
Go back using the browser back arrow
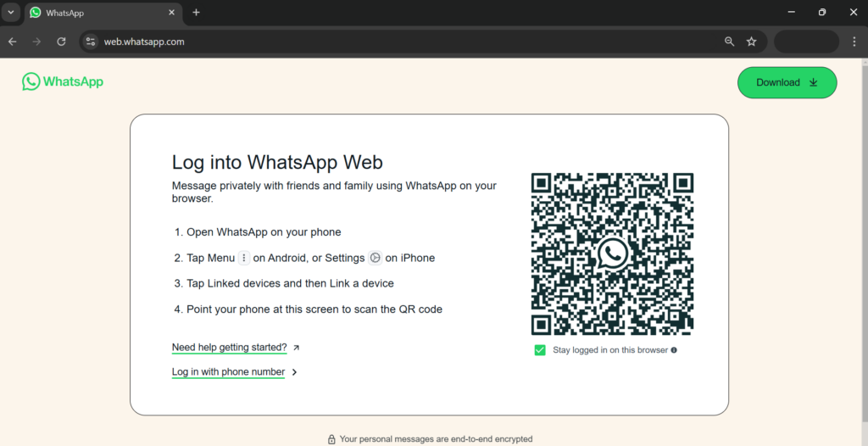[13, 42]
